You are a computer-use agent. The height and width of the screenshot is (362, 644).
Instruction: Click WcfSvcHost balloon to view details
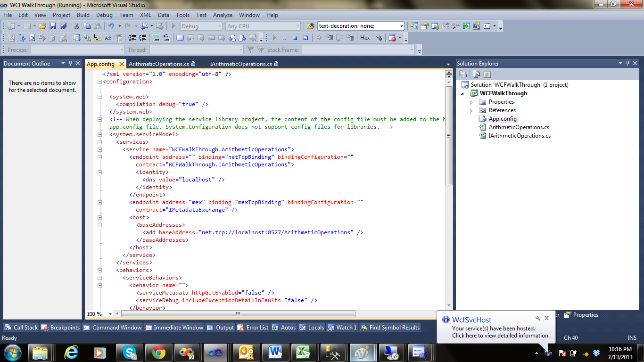click(495, 328)
